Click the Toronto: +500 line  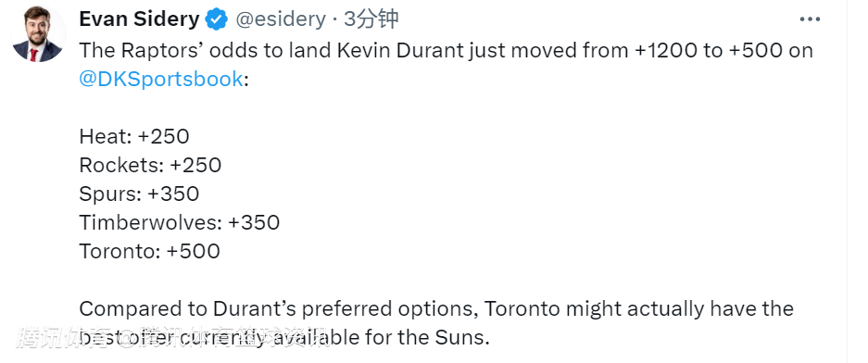pyautogui.click(x=149, y=251)
